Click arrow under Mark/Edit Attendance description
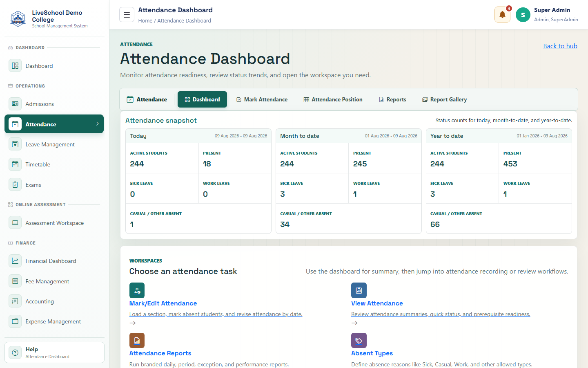The width and height of the screenshot is (588, 368). click(133, 323)
